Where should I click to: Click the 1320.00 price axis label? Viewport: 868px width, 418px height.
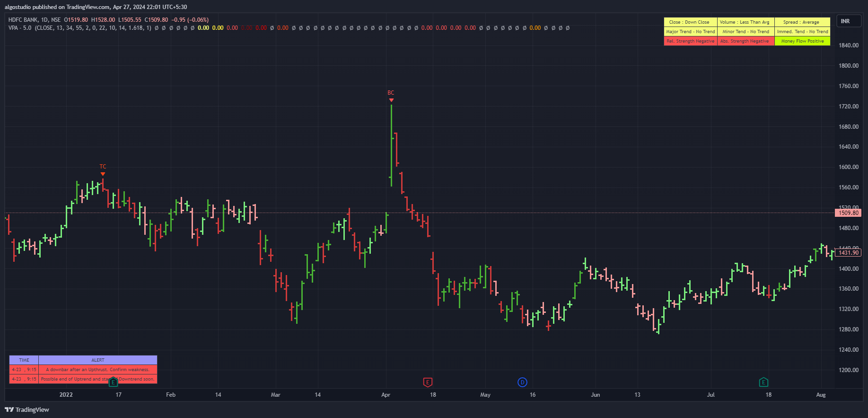[849, 309]
